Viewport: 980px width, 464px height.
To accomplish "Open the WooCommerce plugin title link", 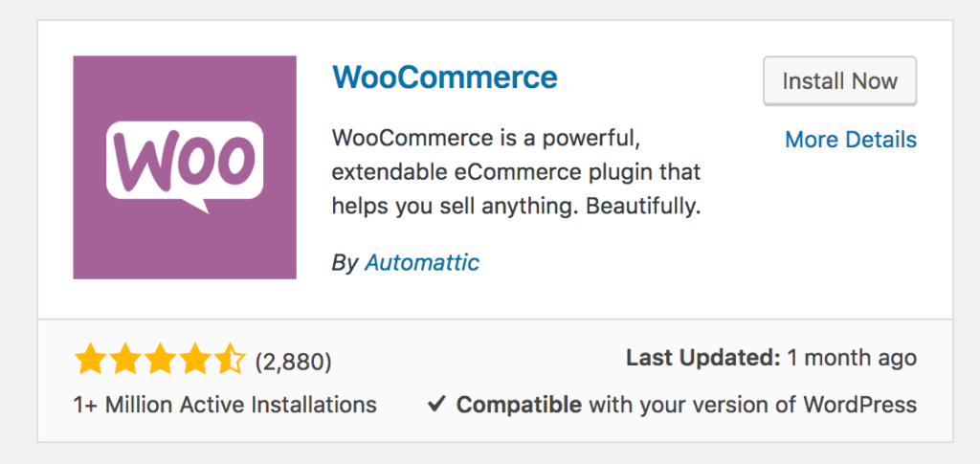I will pos(444,78).
